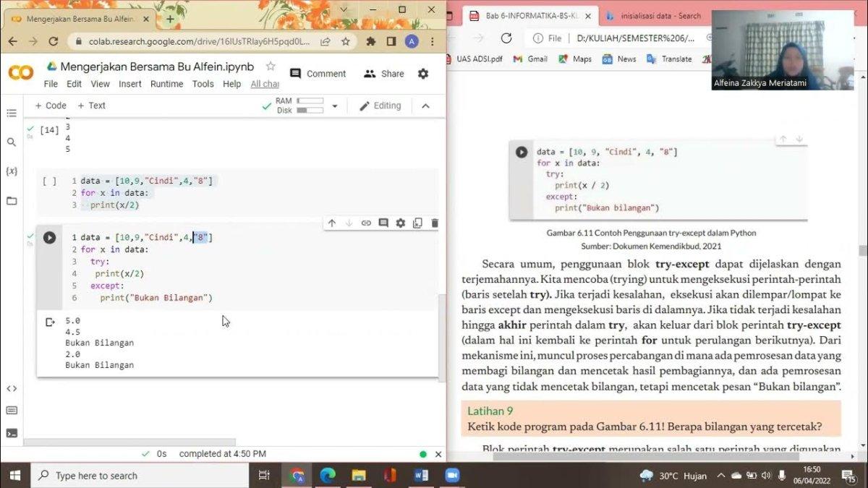Open the Editing mode dropdown

[x=380, y=106]
